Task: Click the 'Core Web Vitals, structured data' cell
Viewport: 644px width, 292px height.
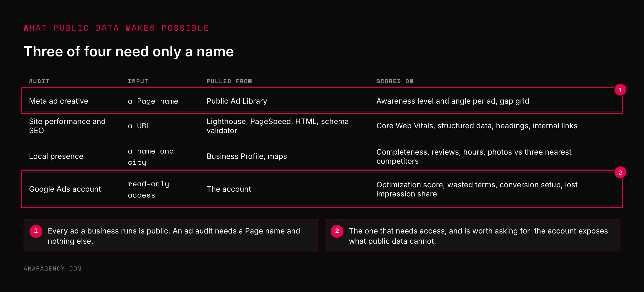Action: click(477, 126)
